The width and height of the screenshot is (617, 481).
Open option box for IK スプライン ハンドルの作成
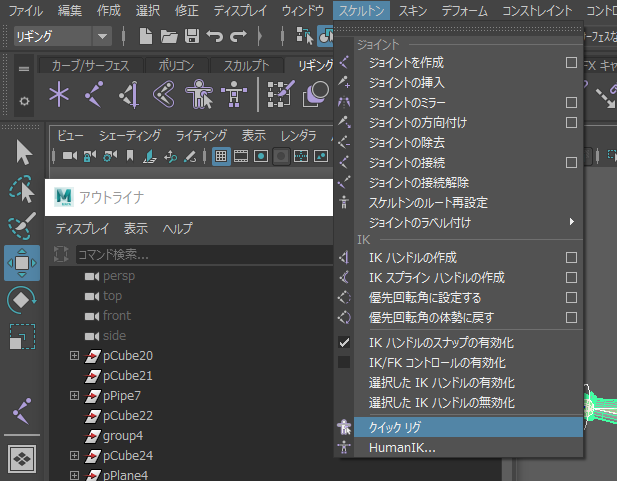click(x=571, y=278)
